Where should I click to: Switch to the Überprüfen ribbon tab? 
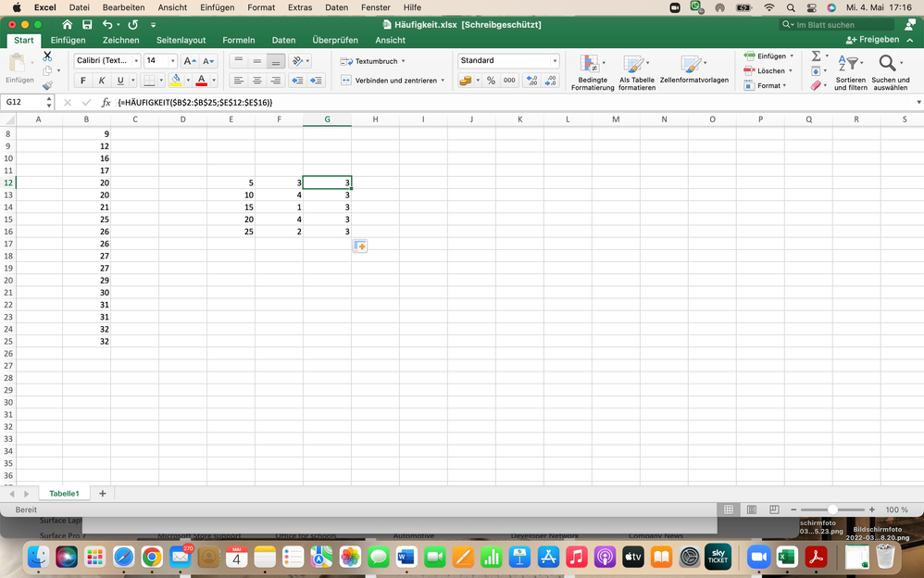335,40
